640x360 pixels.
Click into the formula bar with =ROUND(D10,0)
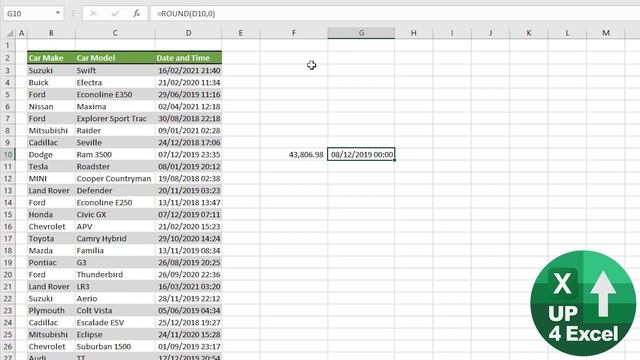[x=394, y=13]
